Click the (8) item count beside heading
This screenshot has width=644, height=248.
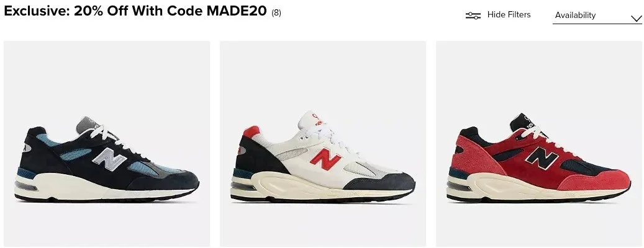click(276, 12)
